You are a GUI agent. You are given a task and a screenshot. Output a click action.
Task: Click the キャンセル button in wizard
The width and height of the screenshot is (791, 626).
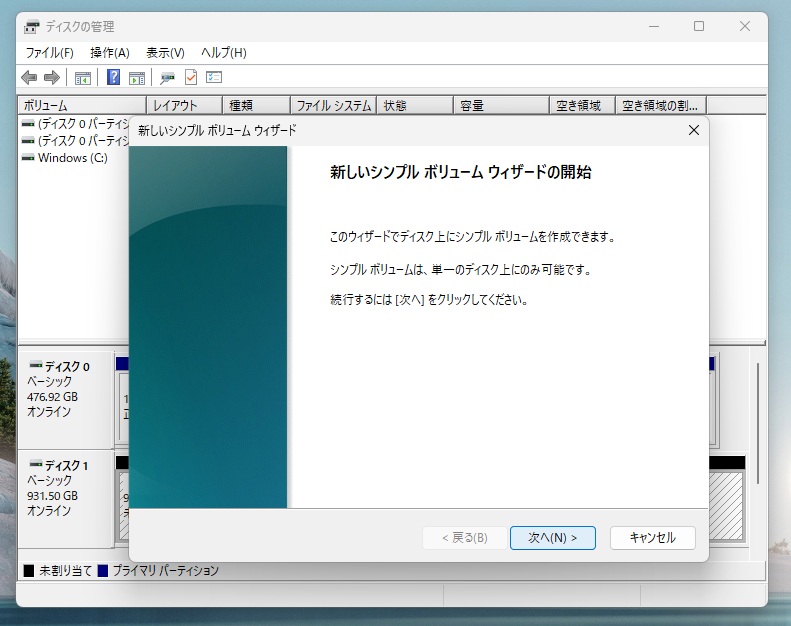click(652, 538)
